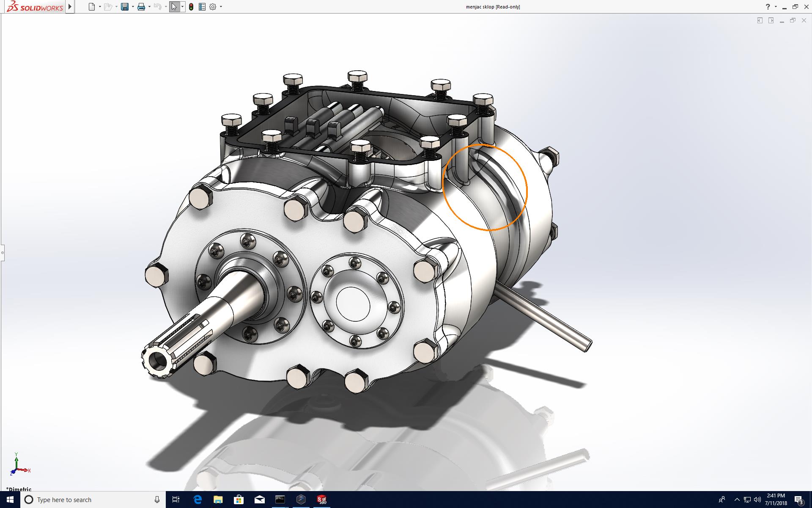This screenshot has height=508, width=812.
Task: Open the Select tool dropdown arrow
Action: [x=182, y=7]
